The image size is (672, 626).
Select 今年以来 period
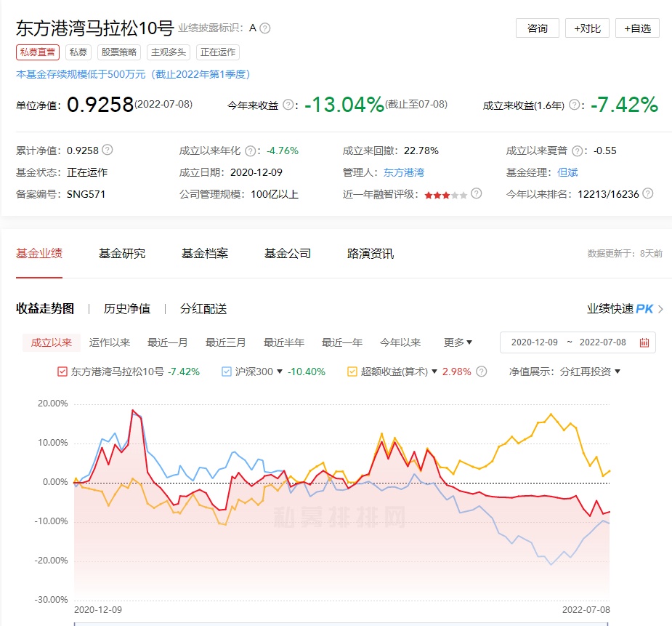[x=400, y=342]
